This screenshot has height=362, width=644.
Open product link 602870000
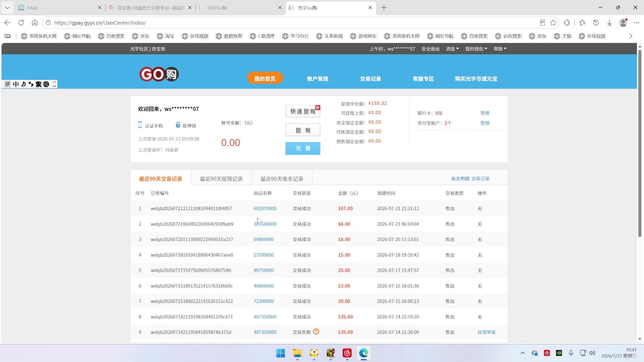[265, 208]
